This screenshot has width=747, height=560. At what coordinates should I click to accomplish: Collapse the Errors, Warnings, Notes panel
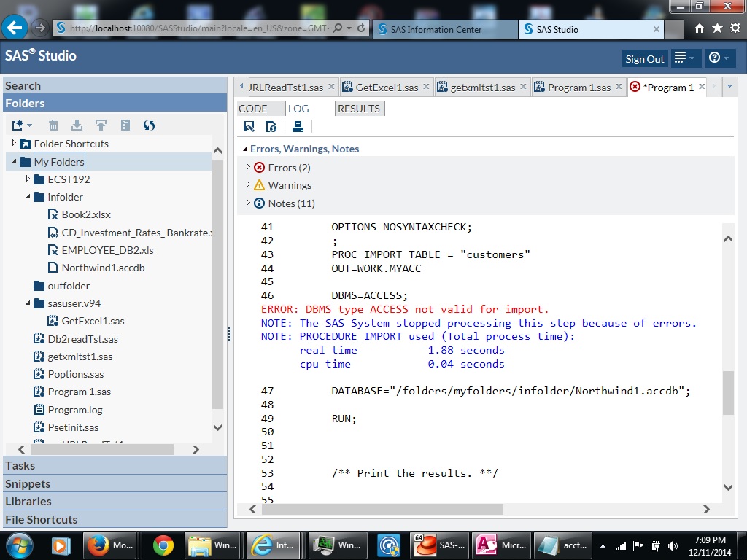tap(245, 149)
